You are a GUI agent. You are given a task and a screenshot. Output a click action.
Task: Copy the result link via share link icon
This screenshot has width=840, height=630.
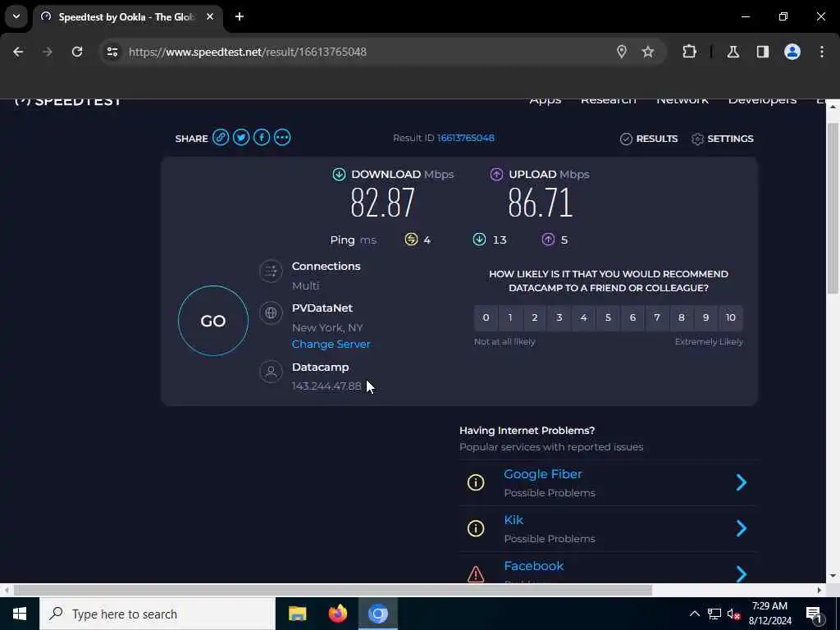[x=221, y=138]
